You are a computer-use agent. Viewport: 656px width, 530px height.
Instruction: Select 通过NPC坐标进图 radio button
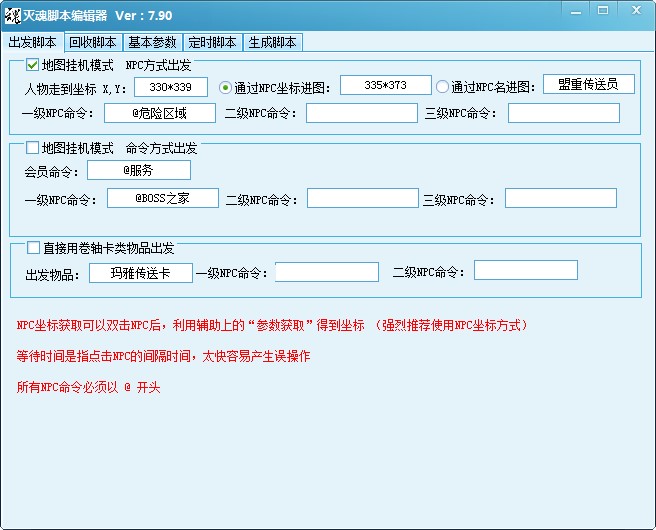click(225, 87)
